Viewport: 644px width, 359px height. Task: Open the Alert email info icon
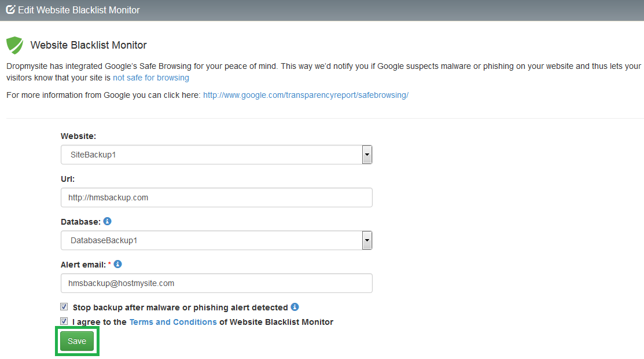pos(118,264)
